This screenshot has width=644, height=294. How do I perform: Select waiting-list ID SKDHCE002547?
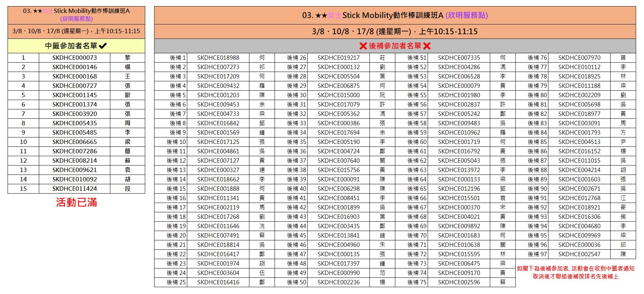coord(579,254)
